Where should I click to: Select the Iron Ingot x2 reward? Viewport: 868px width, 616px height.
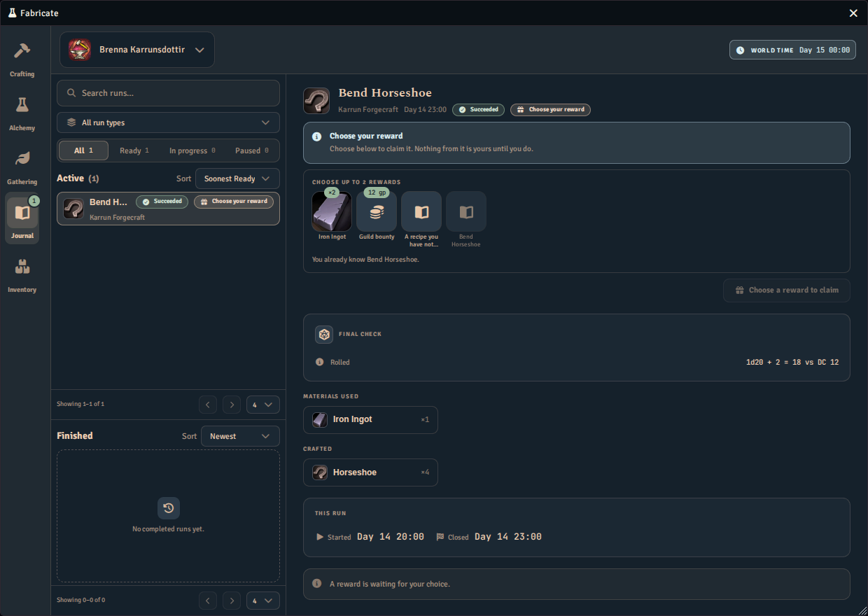[332, 212]
